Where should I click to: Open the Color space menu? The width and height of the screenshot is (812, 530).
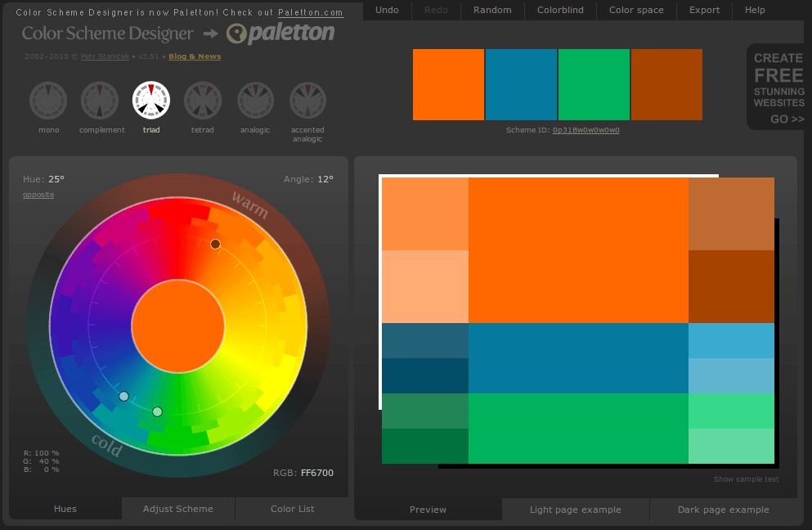coord(636,10)
